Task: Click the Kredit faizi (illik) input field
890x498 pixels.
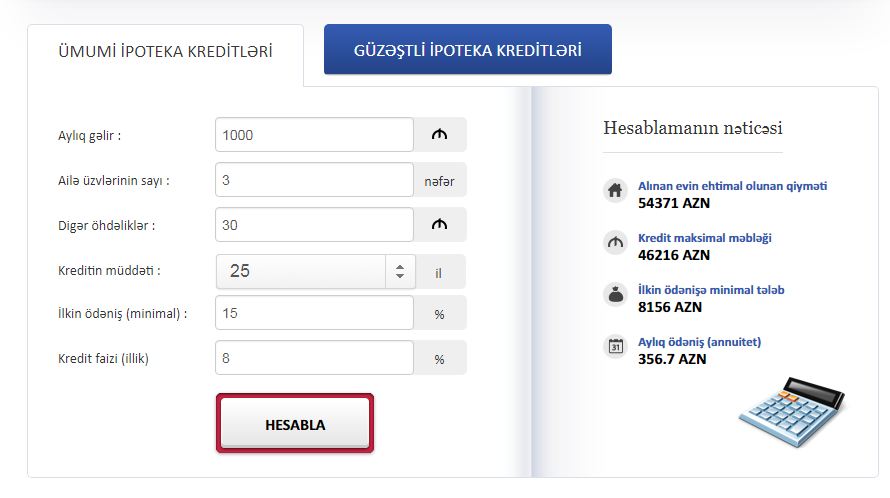Action: pyautogui.click(x=314, y=358)
